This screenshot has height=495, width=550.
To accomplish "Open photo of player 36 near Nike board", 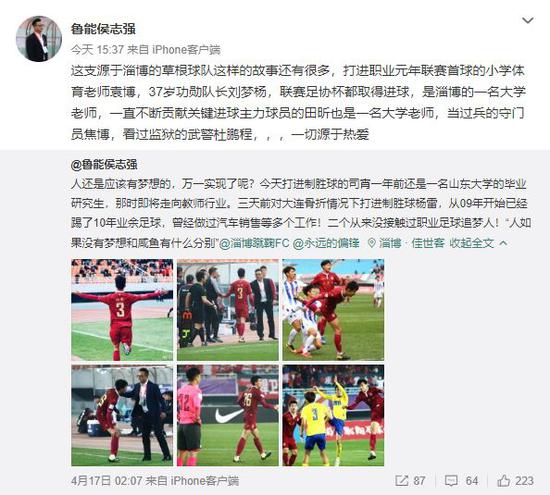I will [228, 415].
